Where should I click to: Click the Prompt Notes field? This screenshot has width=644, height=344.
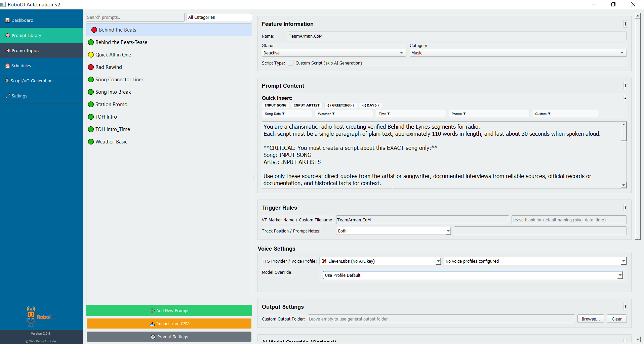pos(540,231)
